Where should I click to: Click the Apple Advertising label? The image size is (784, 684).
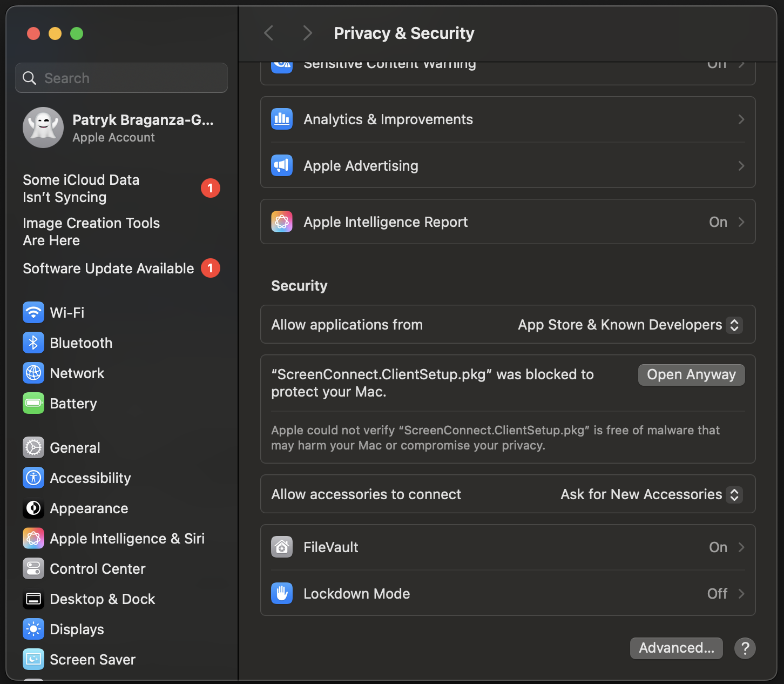tap(361, 166)
